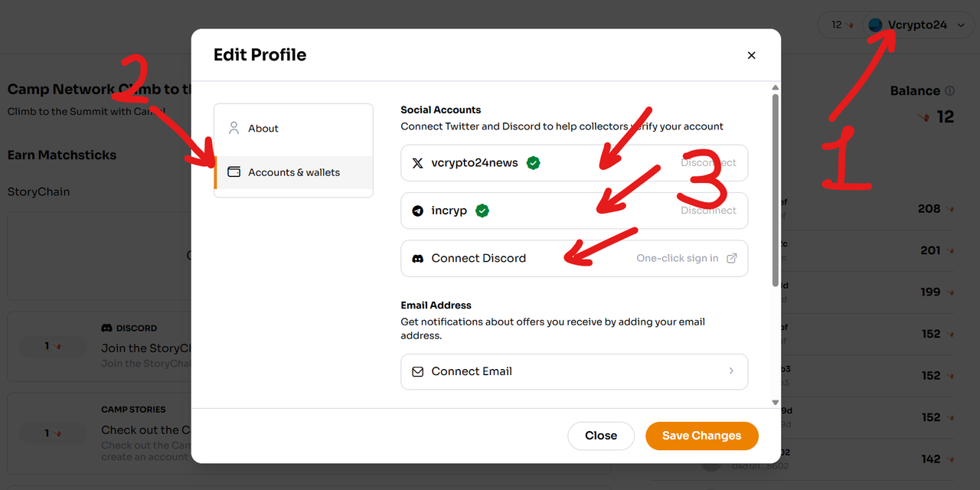The height and width of the screenshot is (490, 980).
Task: Click the One-click sign in link
Action: (x=678, y=259)
